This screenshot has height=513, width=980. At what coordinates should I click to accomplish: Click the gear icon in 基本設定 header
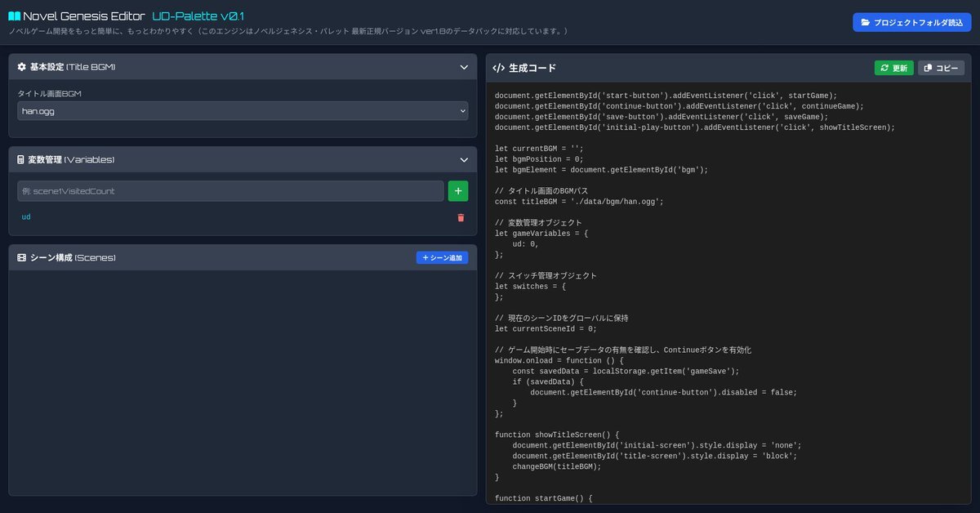click(21, 67)
